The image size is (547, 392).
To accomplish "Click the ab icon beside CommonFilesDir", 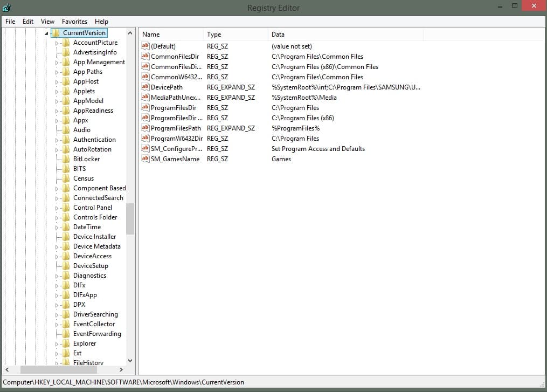I will (x=145, y=56).
